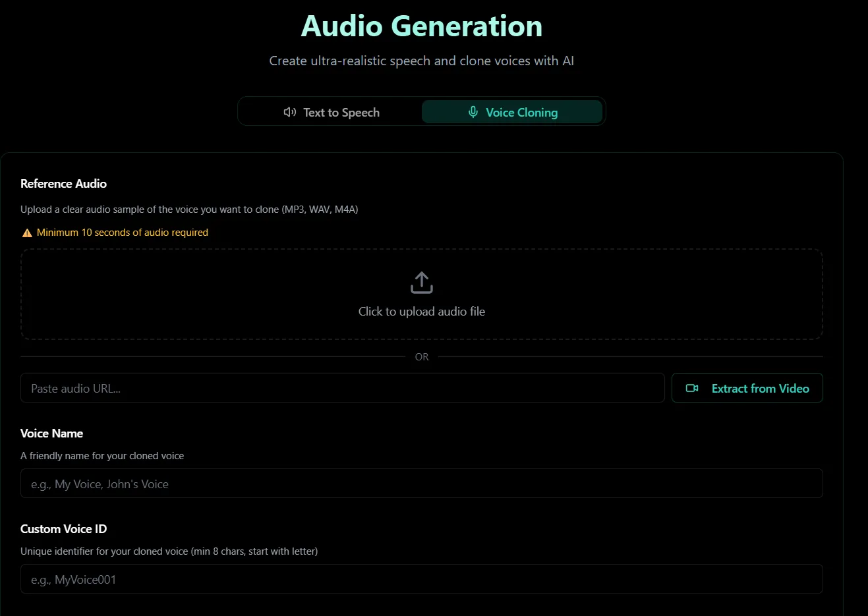The height and width of the screenshot is (616, 868).
Task: Click 'A friendly name for your cloned voice' text
Action: pyautogui.click(x=102, y=456)
